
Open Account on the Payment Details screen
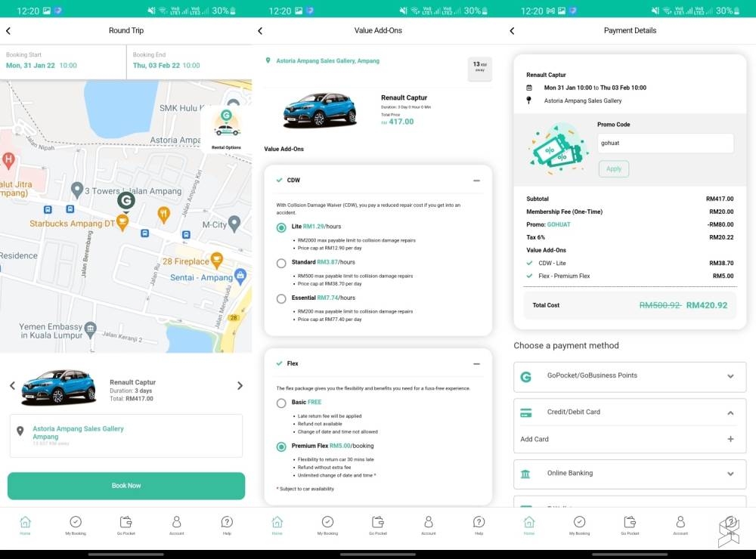[x=680, y=525]
